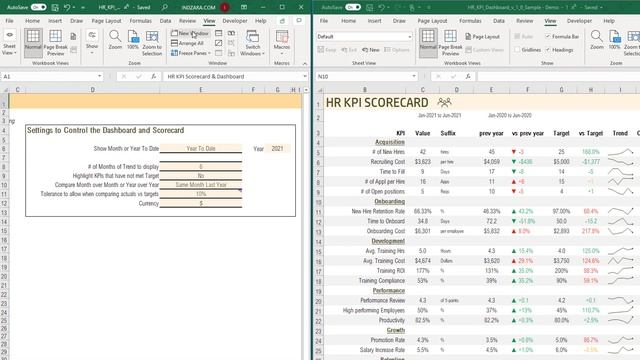The height and width of the screenshot is (360, 640).
Task: Toggle AutoSave in the left Excel window
Action: coord(38,7)
